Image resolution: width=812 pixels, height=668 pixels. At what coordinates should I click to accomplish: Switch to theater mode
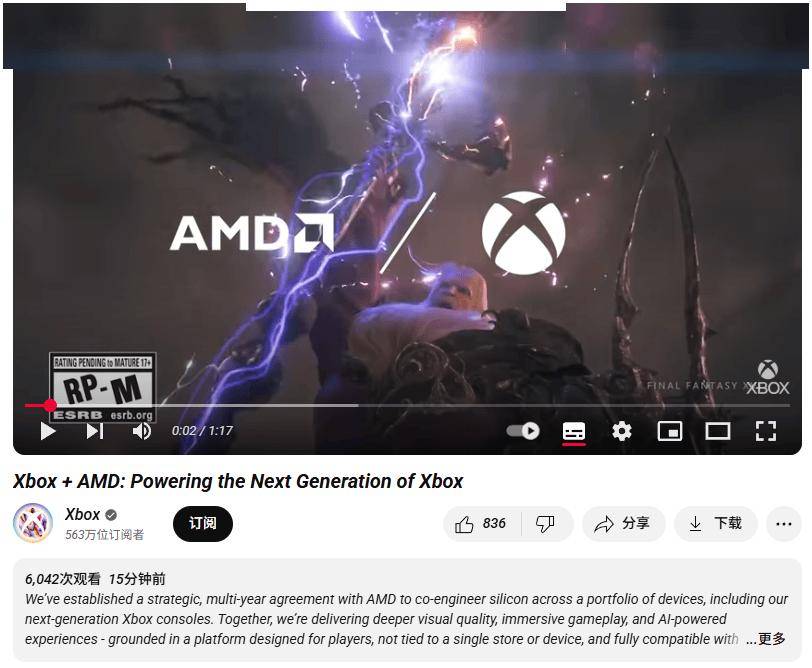pos(718,431)
